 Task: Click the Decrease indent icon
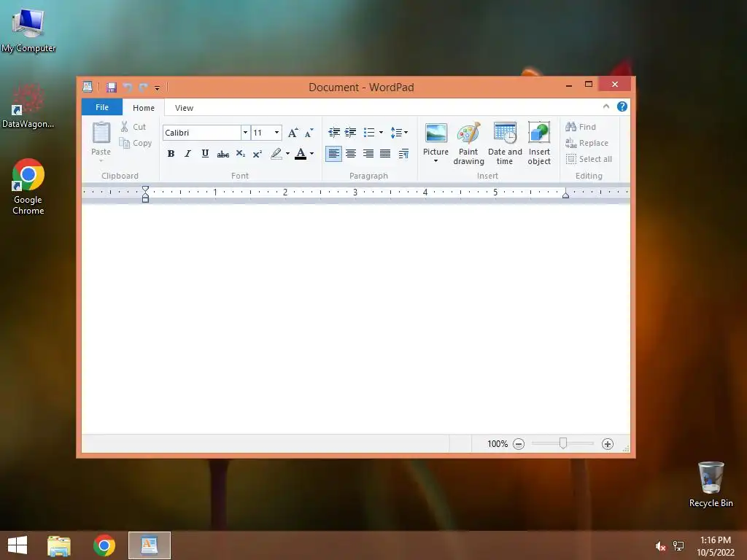pos(334,133)
